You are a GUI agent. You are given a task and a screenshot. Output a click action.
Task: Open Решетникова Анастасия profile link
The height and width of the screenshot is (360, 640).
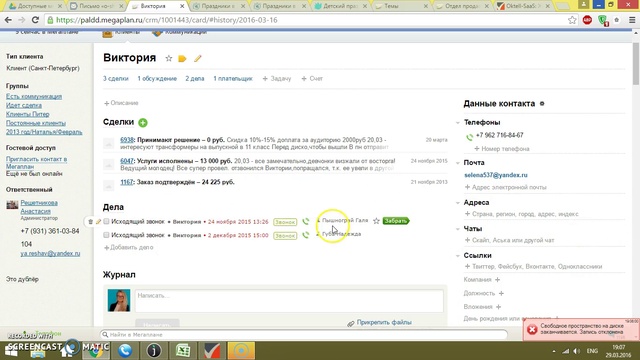coord(39,207)
